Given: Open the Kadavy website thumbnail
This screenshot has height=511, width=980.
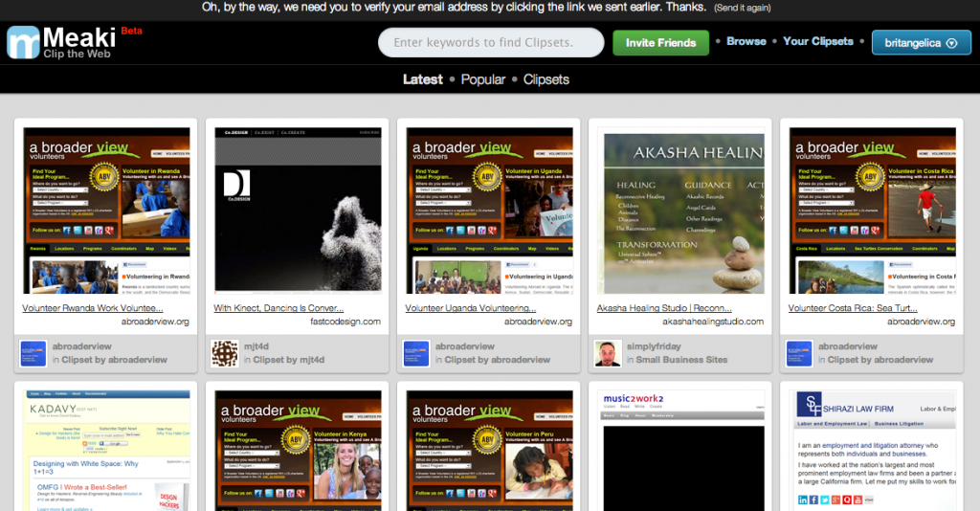Looking at the screenshot, I should (106, 451).
